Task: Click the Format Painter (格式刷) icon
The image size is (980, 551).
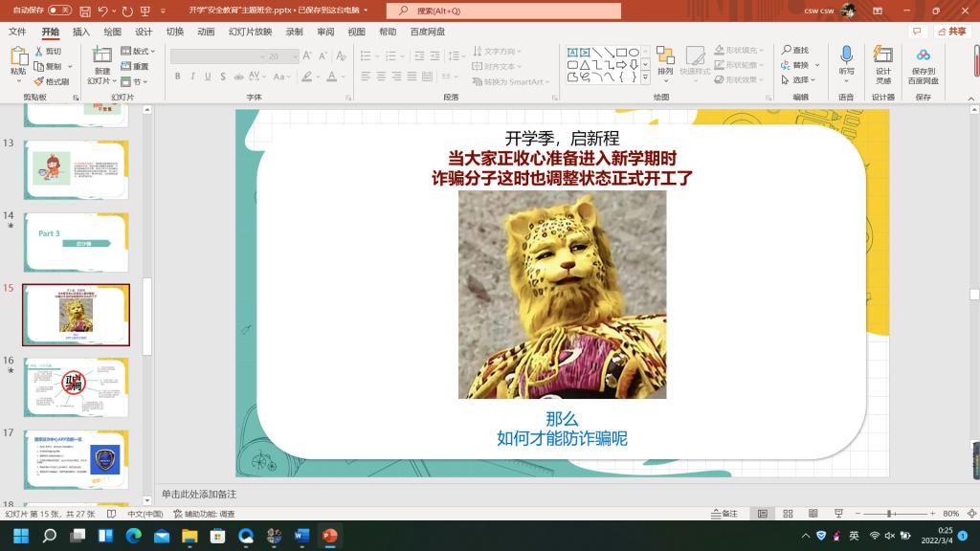Action: (x=52, y=82)
